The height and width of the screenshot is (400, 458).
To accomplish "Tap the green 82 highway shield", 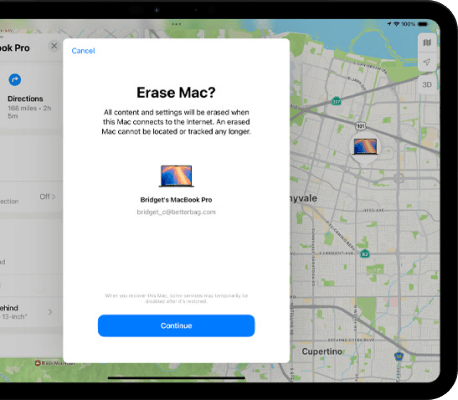I will (x=365, y=254).
